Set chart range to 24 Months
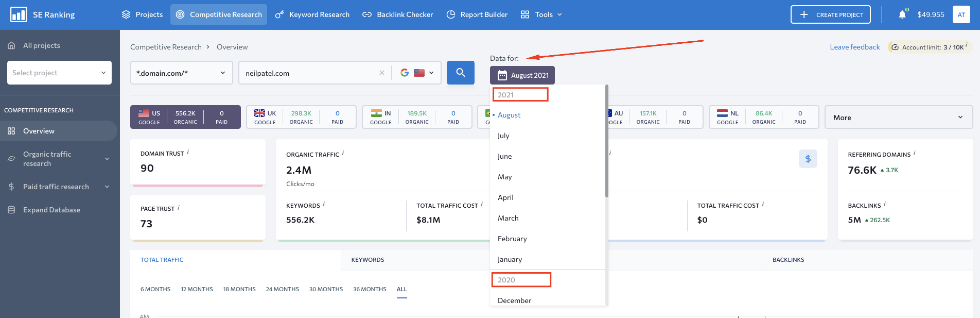 282,289
